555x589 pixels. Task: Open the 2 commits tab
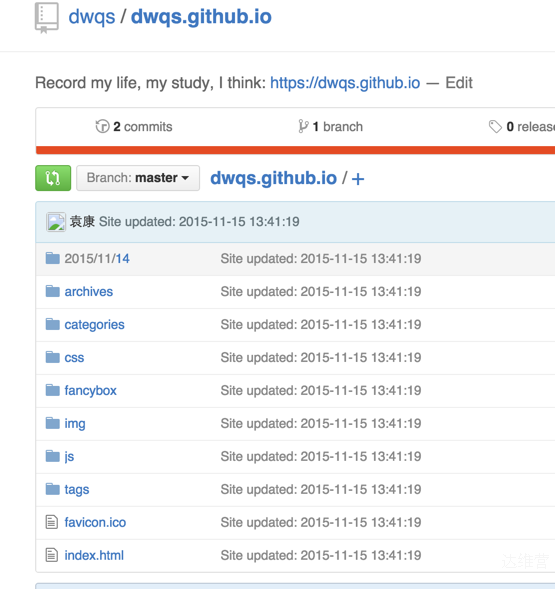(x=134, y=127)
